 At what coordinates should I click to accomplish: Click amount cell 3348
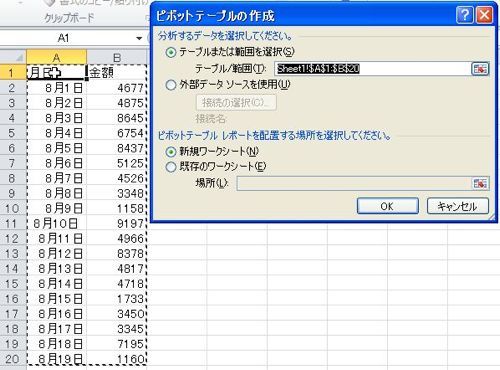click(117, 193)
